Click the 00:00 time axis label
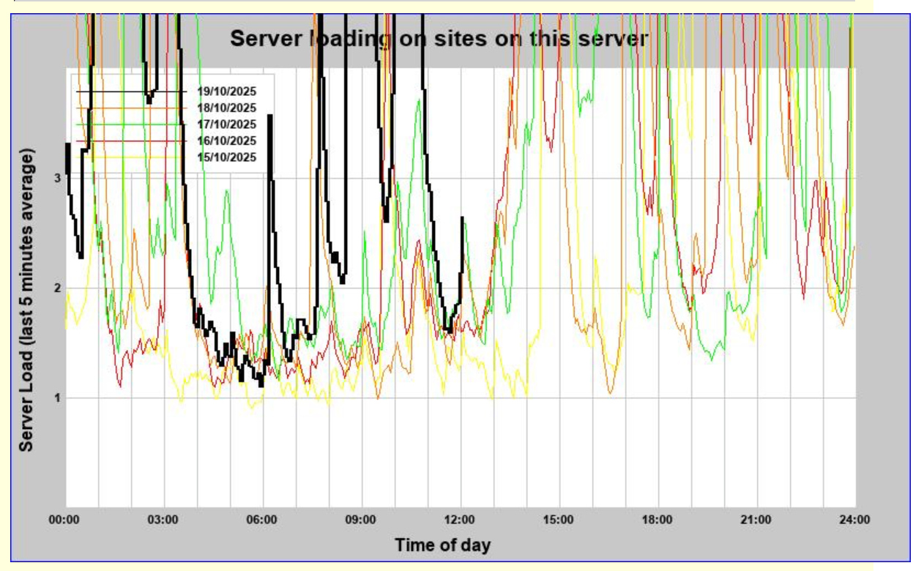Viewport: 924px width, 571px height. point(64,520)
